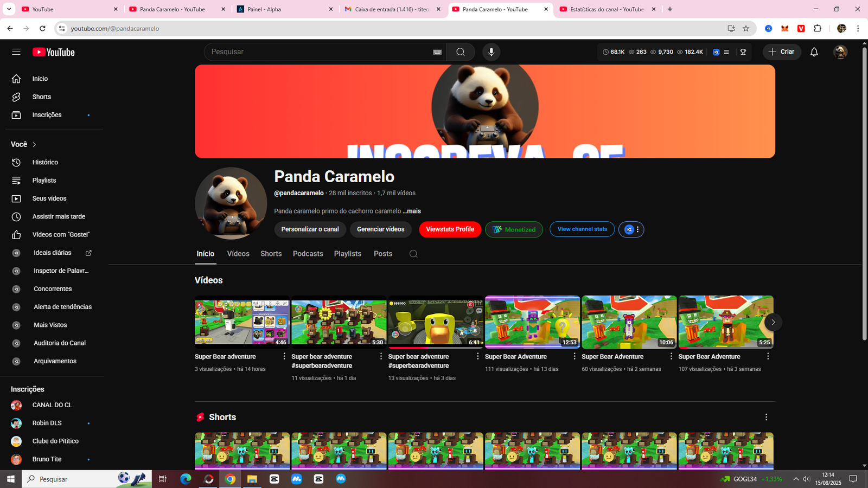Open the account avatar menu
The image size is (868, 488).
click(840, 52)
